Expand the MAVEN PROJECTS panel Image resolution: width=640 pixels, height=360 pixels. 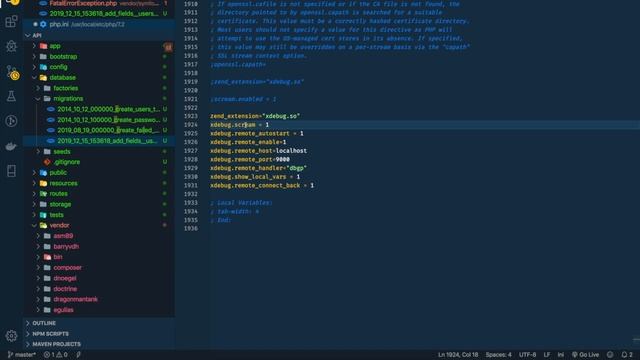point(99,344)
